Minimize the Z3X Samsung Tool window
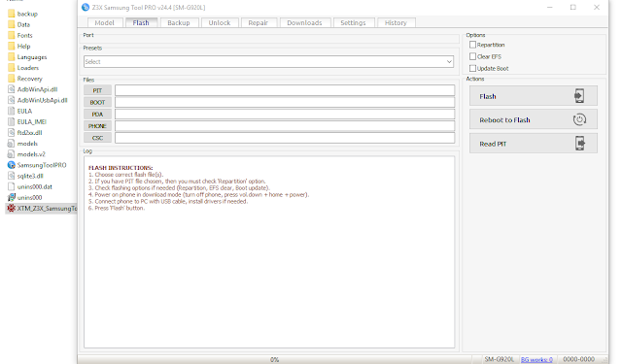The image size is (622, 364). 550,7
